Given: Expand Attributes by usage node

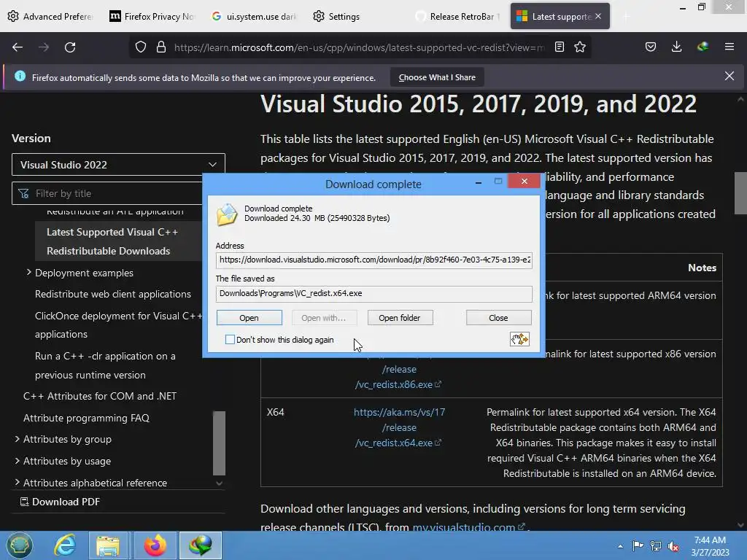Looking at the screenshot, I should point(18,461).
